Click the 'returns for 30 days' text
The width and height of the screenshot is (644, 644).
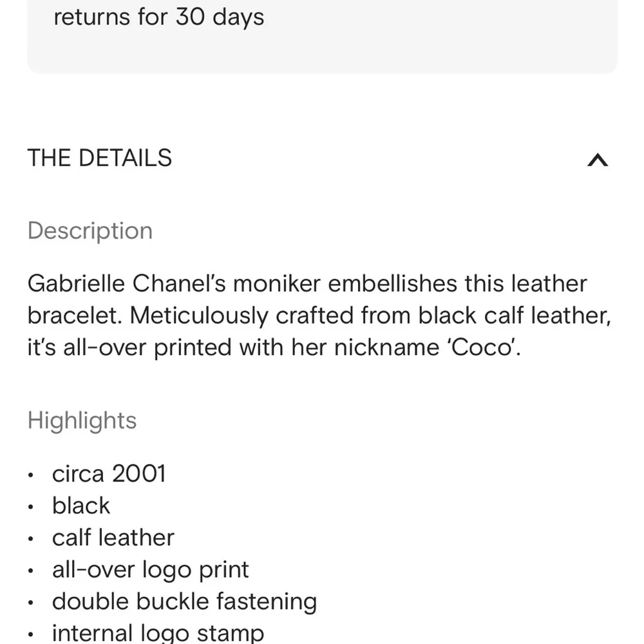158,17
